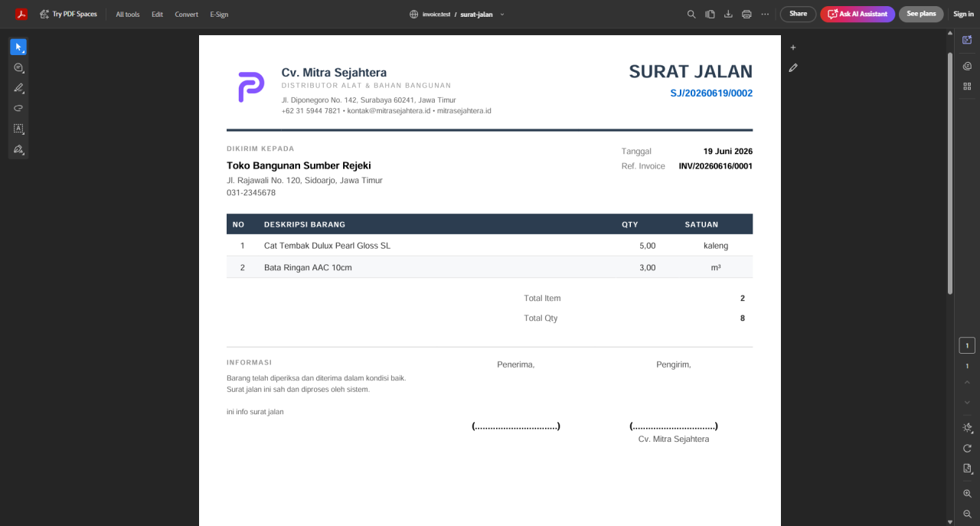Click Toko Bangunan Sumber Rejeki
980x526 pixels.
[x=299, y=165]
